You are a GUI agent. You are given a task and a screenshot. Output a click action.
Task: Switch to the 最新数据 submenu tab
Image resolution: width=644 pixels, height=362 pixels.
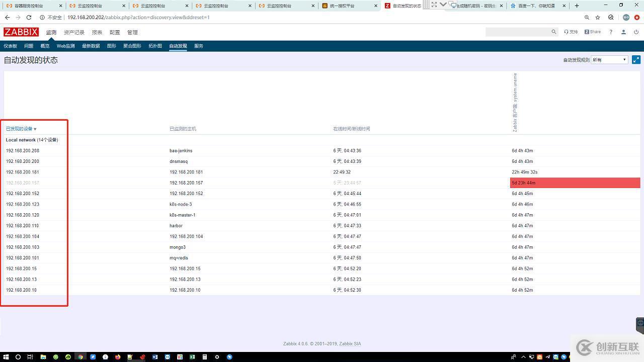pyautogui.click(x=91, y=46)
